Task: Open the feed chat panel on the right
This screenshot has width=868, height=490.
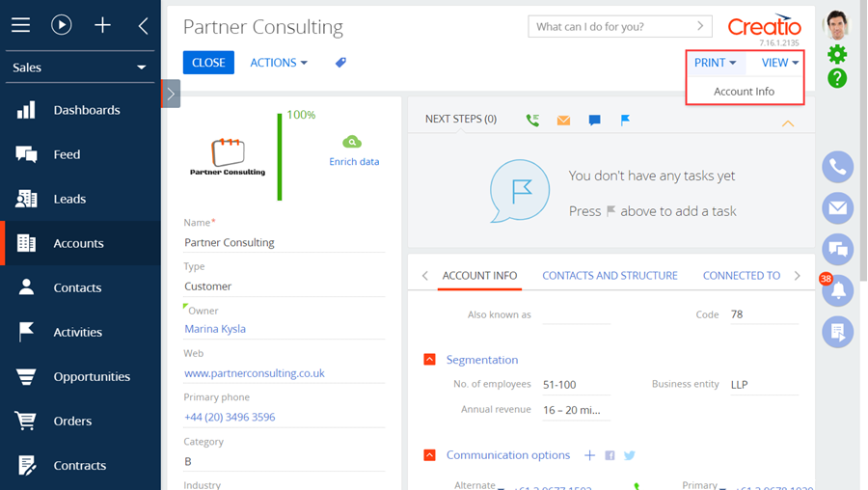Action: click(837, 250)
